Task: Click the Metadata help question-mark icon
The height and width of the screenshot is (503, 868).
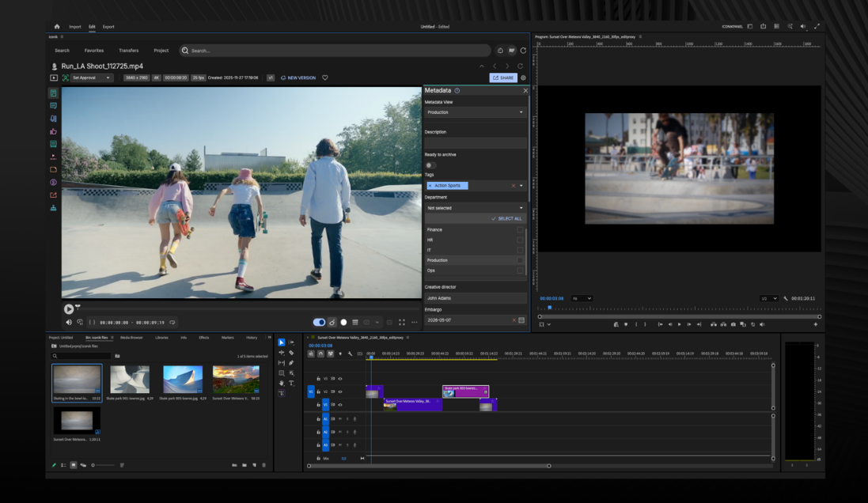Action: pos(457,90)
